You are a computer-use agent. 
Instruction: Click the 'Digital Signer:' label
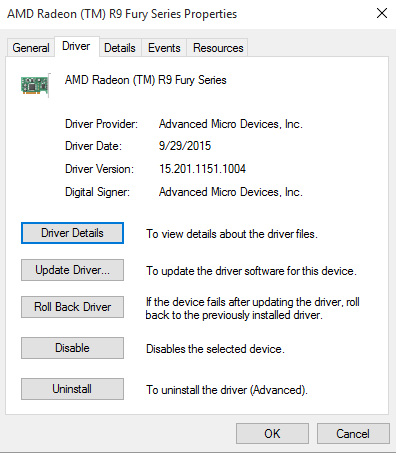coord(97,192)
